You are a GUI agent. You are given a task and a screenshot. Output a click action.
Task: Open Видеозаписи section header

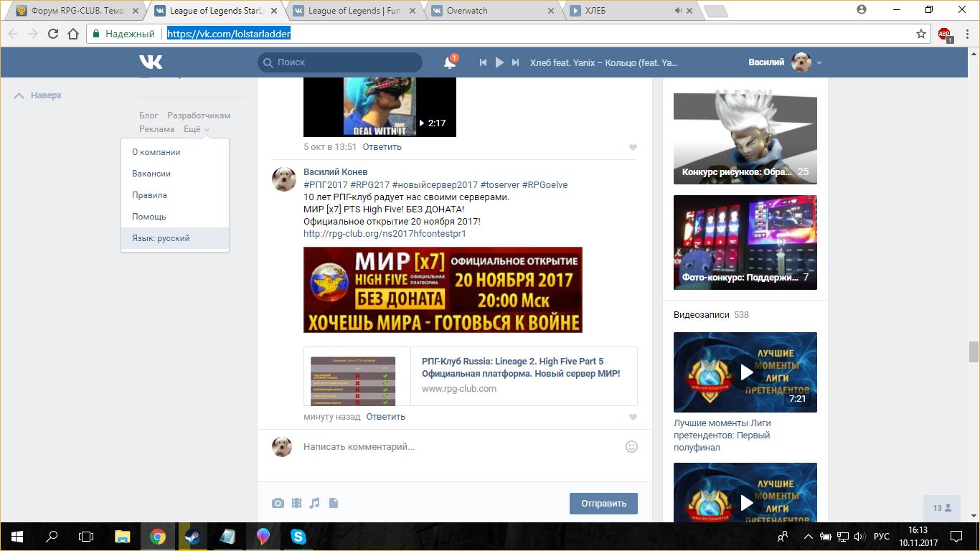click(x=701, y=314)
